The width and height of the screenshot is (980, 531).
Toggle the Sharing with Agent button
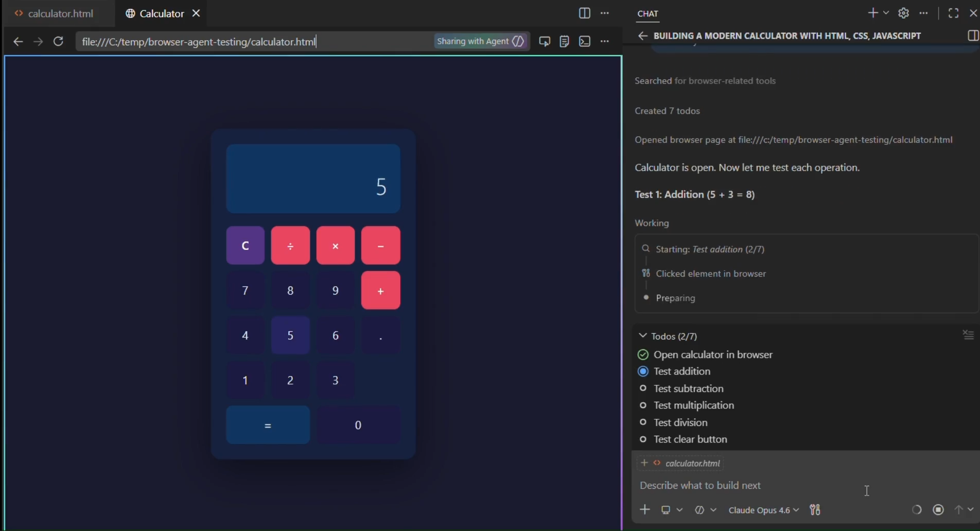pos(480,41)
